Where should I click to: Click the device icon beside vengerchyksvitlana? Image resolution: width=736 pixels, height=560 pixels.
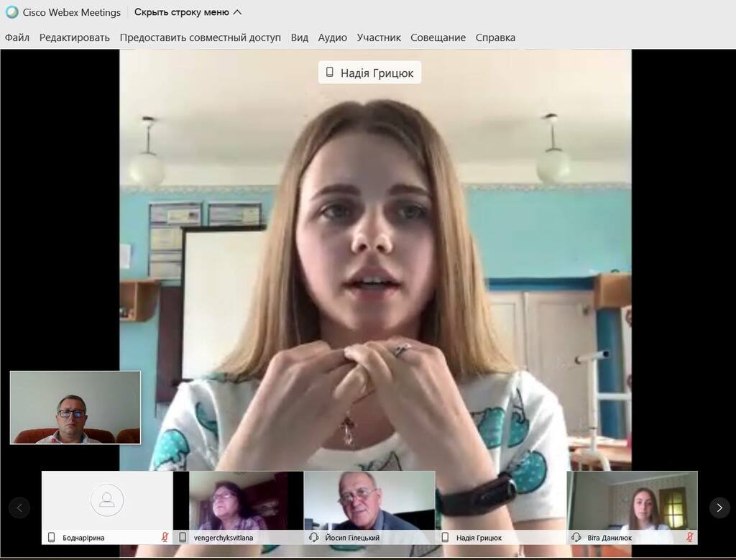[183, 538]
